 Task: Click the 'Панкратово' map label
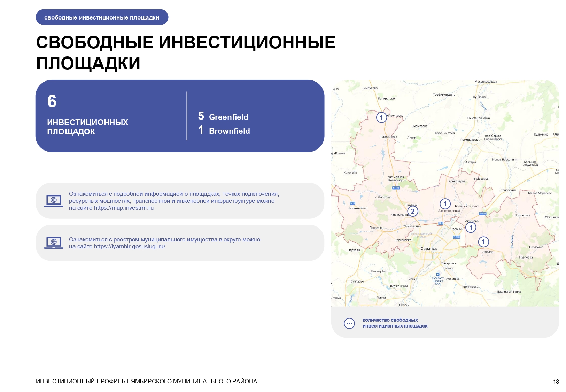point(386,99)
